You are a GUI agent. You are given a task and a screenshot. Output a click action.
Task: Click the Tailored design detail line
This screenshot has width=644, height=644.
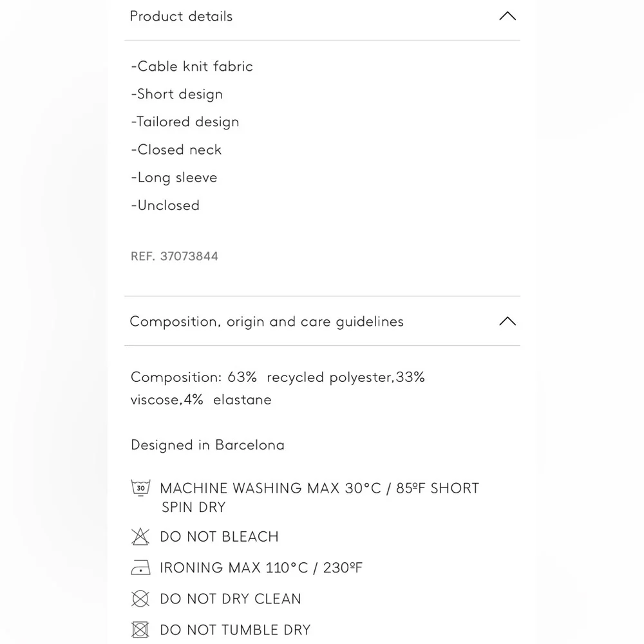tap(185, 122)
